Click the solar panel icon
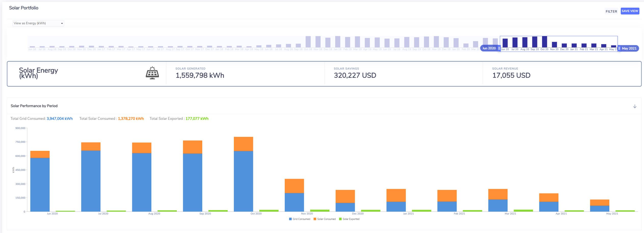Screen dimensions: 644x233 [152, 73]
